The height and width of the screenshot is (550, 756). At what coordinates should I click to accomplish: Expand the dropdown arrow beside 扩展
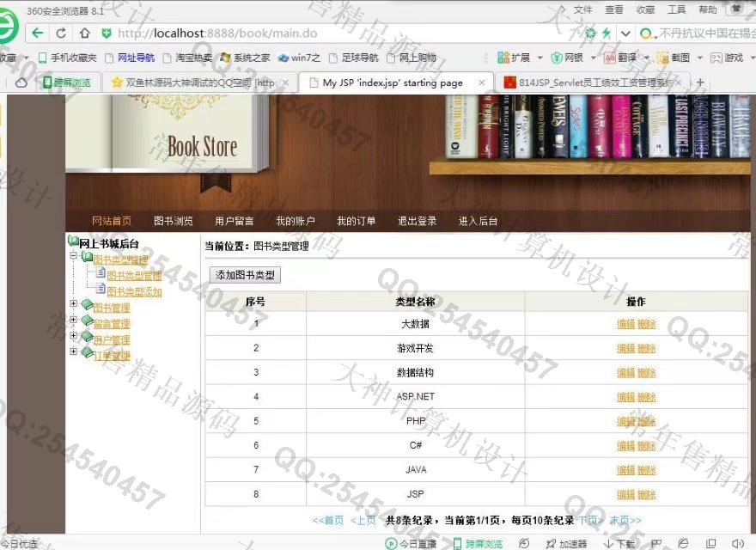pos(540,58)
